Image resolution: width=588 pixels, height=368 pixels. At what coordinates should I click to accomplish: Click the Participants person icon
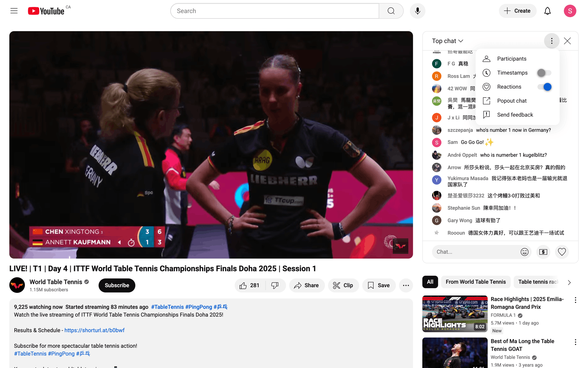[x=486, y=59]
